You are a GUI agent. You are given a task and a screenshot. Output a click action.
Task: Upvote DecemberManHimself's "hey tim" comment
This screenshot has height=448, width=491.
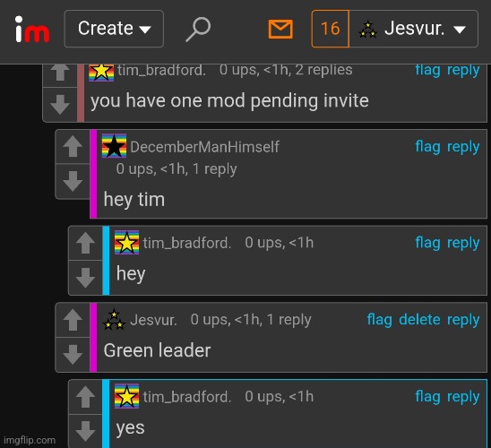coord(73,146)
